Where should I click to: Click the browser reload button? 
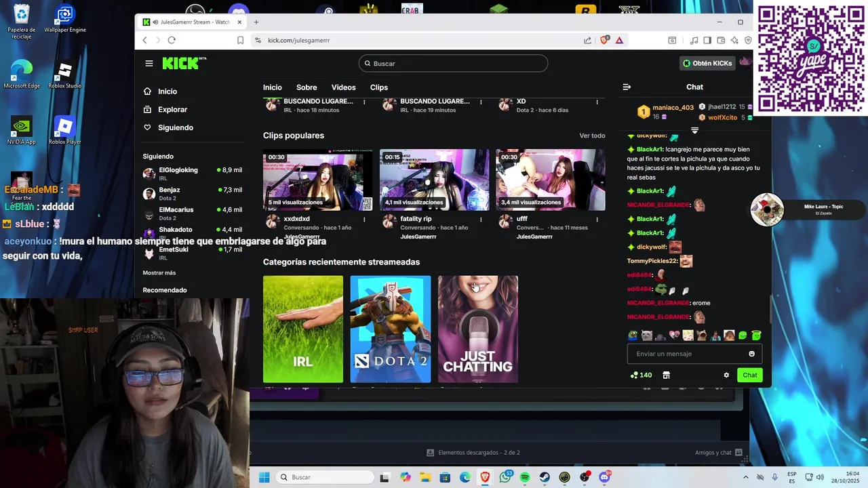pos(172,40)
